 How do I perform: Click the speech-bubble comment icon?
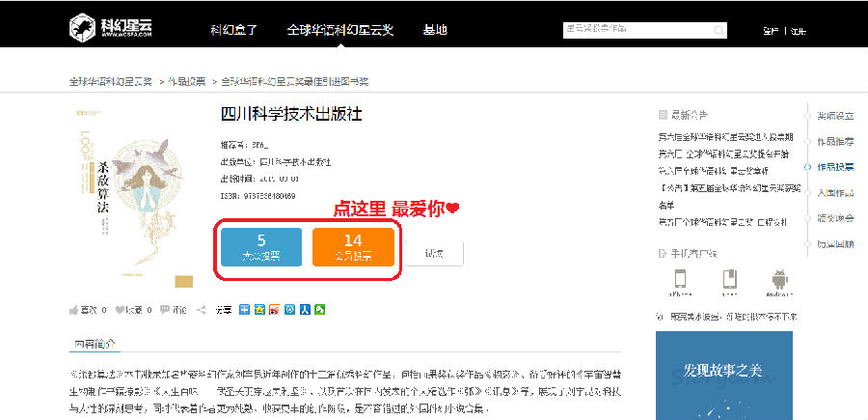tap(164, 310)
